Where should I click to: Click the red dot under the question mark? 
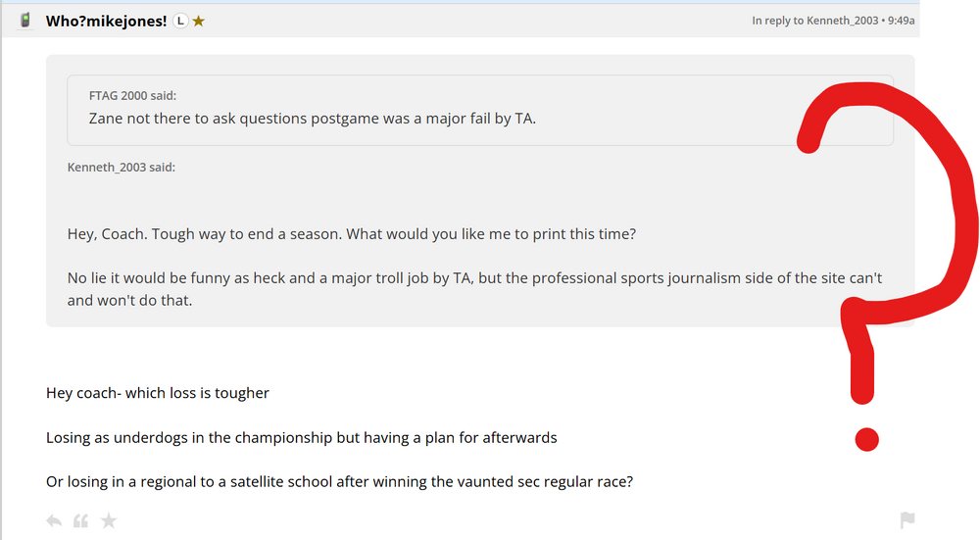pos(866,440)
